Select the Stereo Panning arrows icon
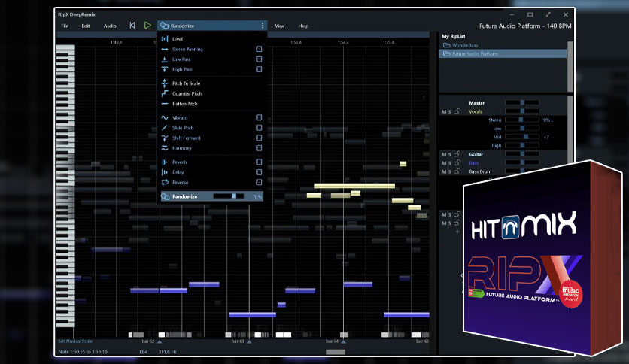 coord(165,50)
